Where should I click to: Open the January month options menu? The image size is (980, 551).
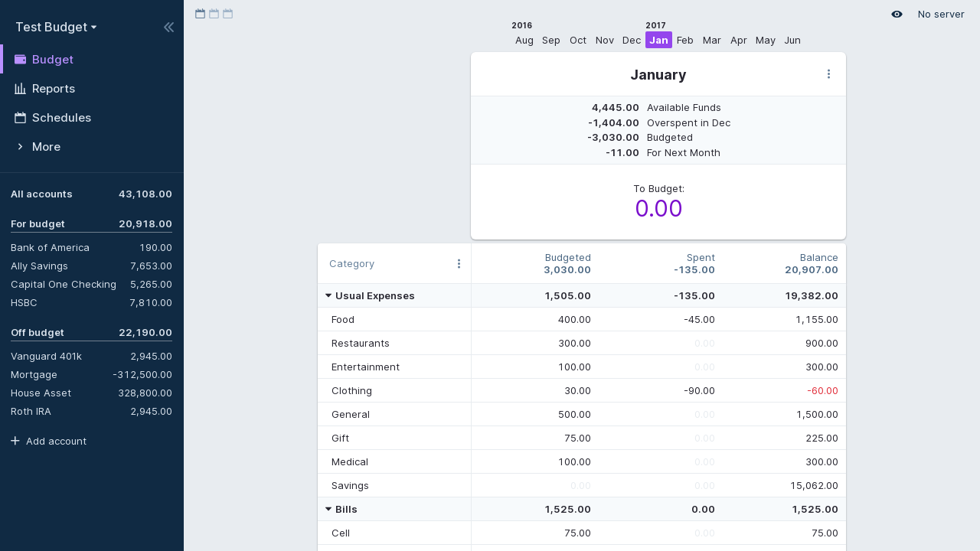coord(828,73)
